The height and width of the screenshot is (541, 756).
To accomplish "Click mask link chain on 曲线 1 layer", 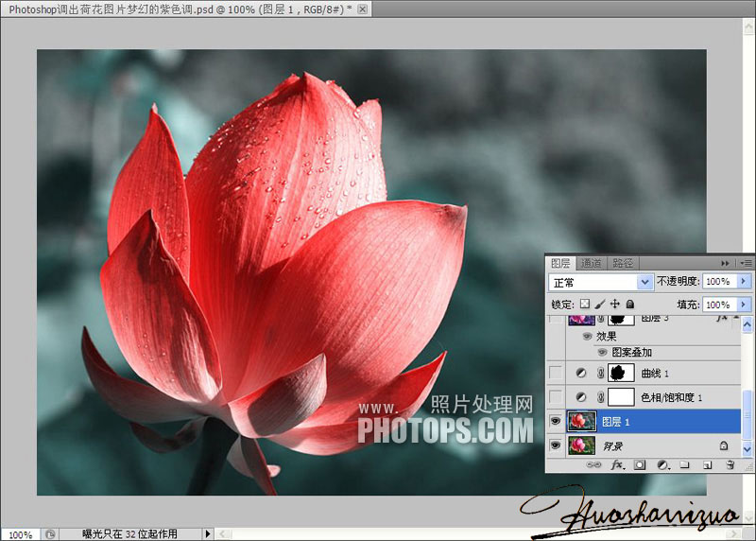I will pyautogui.click(x=600, y=373).
